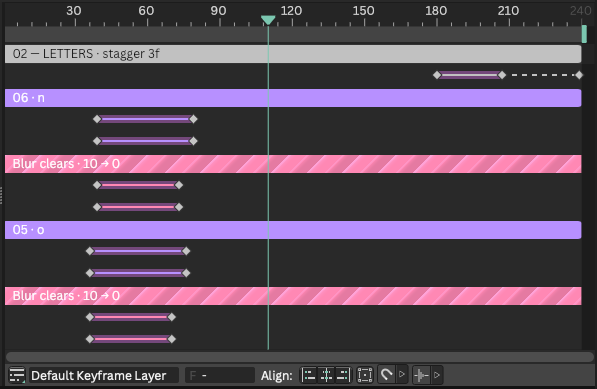Select first-row end keyframe under '05 · o'
Image resolution: width=597 pixels, height=389 pixels.
(186, 251)
